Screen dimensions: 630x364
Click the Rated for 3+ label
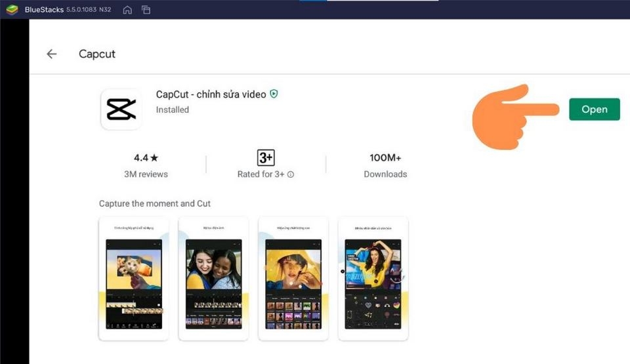click(261, 174)
